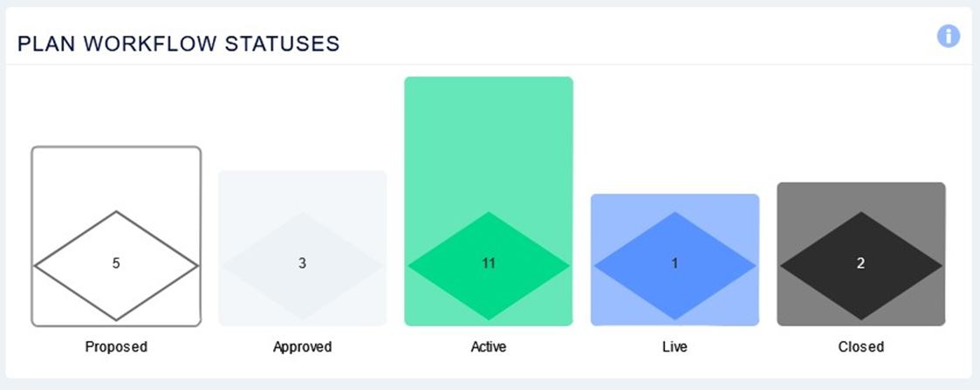The height and width of the screenshot is (390, 980).
Task: Click the Approved status label
Action: tap(303, 346)
